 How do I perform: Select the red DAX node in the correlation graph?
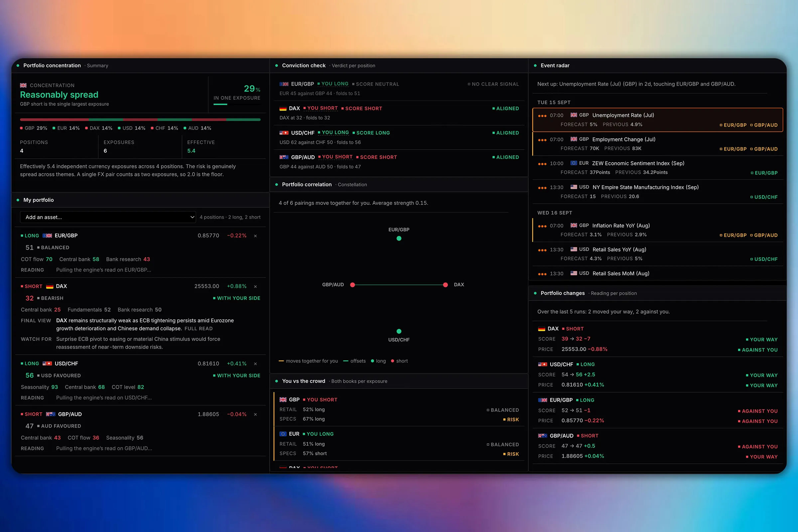point(446,285)
